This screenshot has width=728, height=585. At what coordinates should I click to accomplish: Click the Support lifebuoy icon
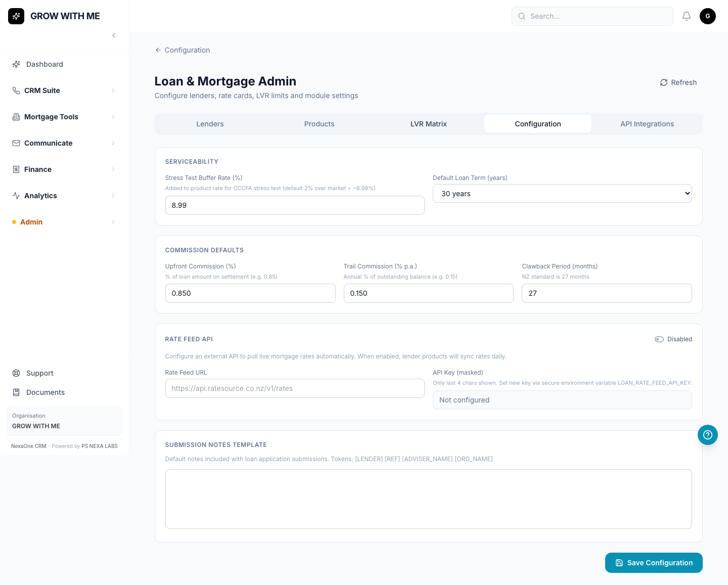pos(16,373)
